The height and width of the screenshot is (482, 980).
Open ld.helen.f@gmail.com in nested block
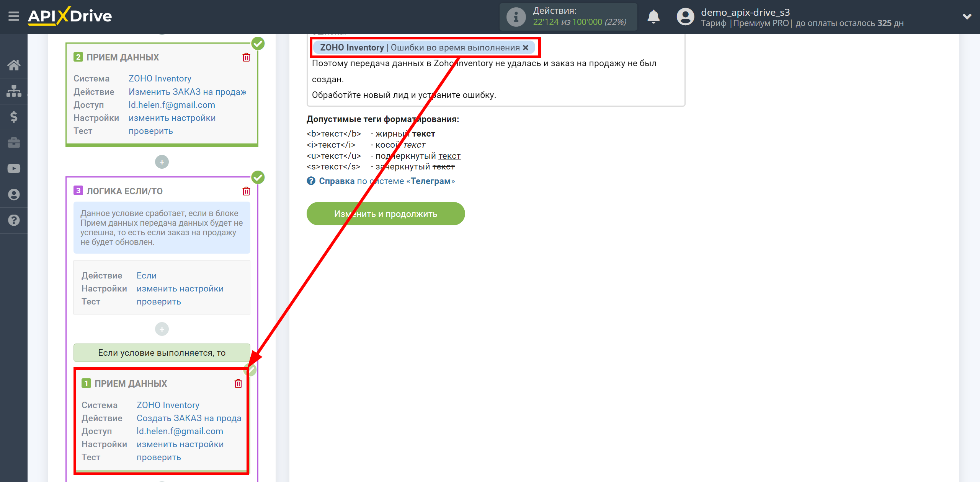click(180, 431)
